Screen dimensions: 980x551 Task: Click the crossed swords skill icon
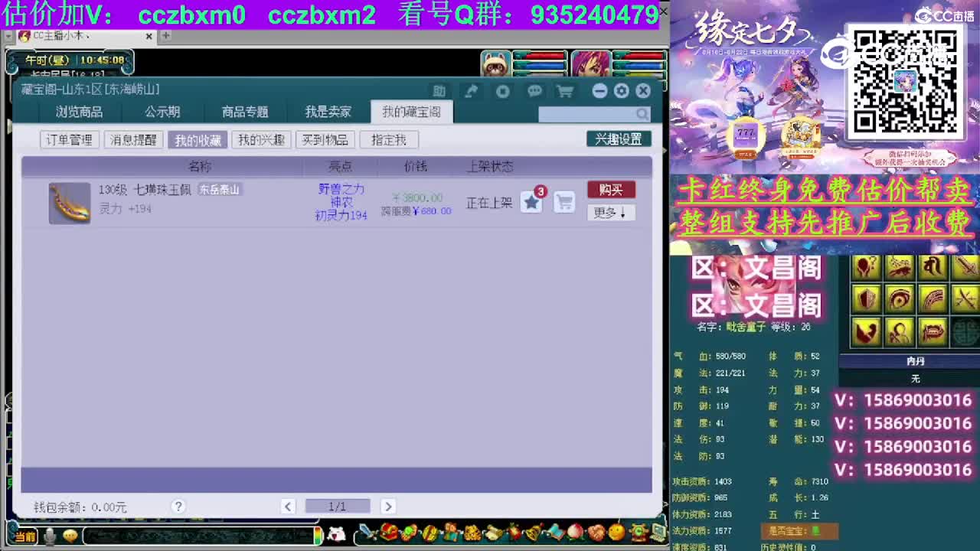pos(966,299)
